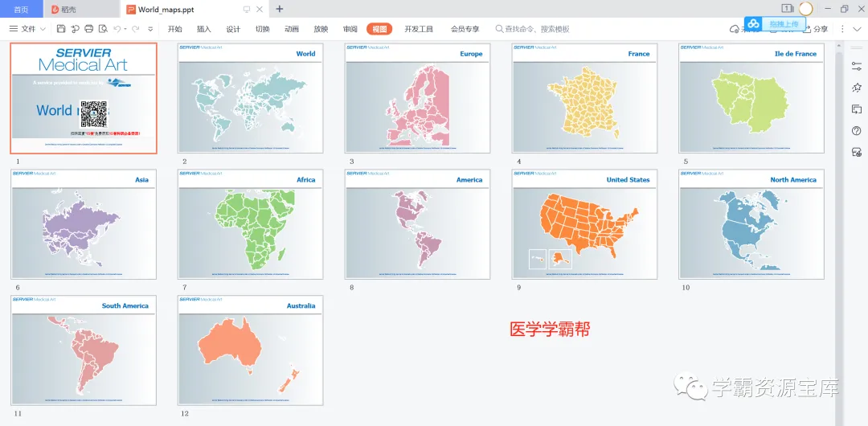Open the user avatar account circle

click(x=805, y=8)
